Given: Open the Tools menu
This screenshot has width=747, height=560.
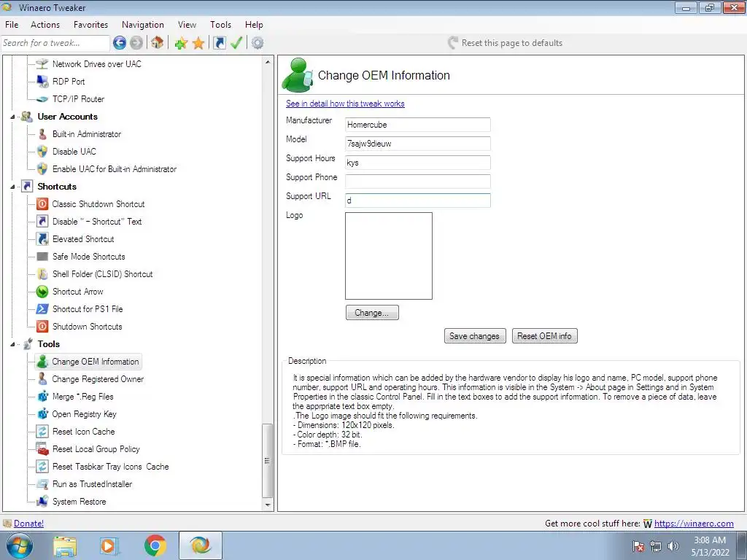Looking at the screenshot, I should (x=220, y=25).
